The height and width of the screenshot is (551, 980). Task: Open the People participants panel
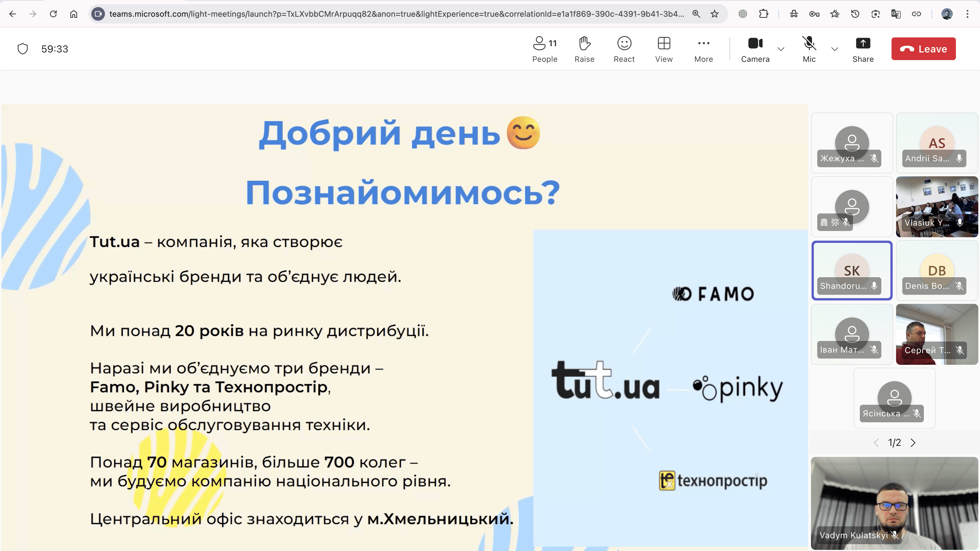544,49
